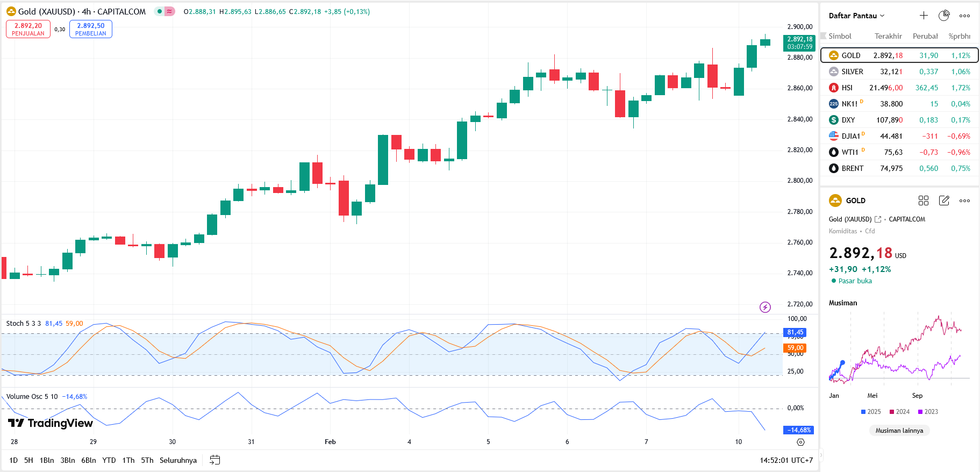Add a symbol with the watchlist plus icon

pos(924,16)
